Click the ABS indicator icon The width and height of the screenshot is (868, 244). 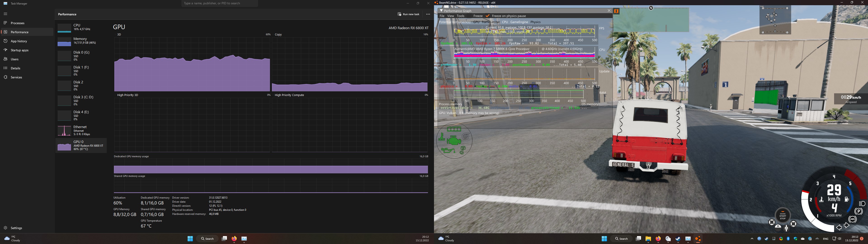tap(852, 219)
